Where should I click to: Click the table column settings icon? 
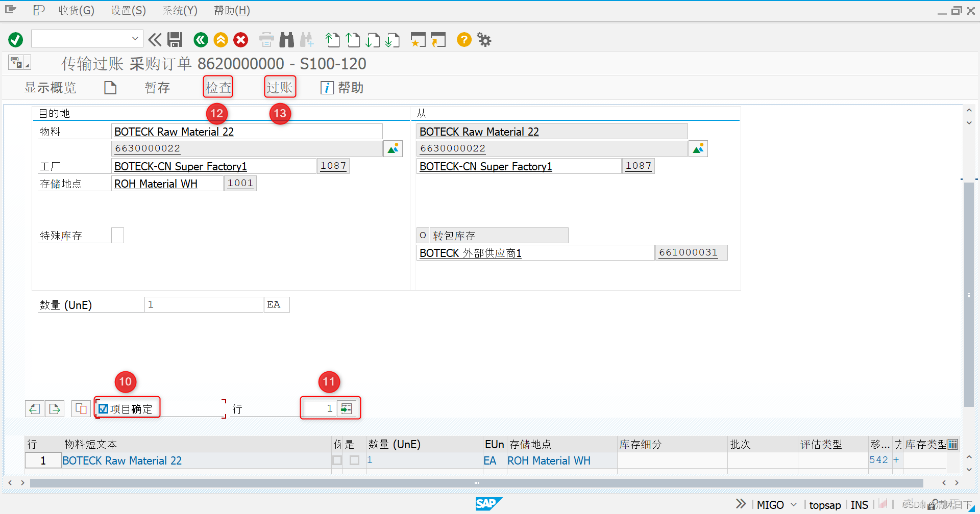952,444
